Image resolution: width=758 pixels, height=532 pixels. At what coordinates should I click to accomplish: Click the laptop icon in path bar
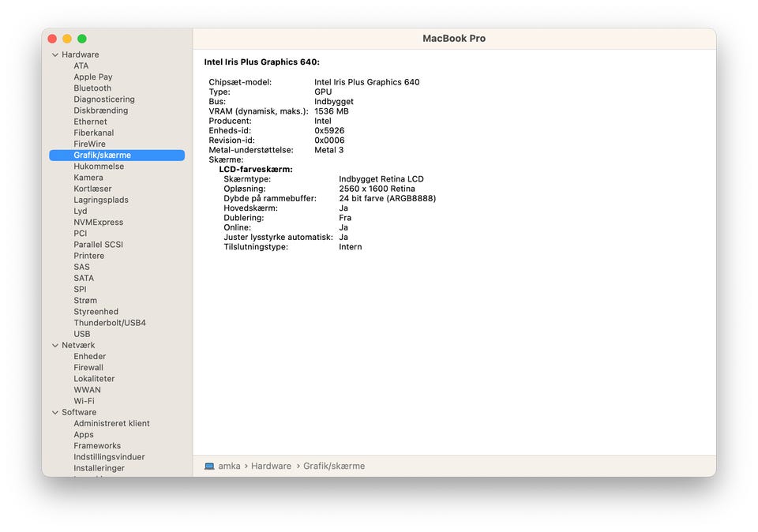click(x=209, y=466)
